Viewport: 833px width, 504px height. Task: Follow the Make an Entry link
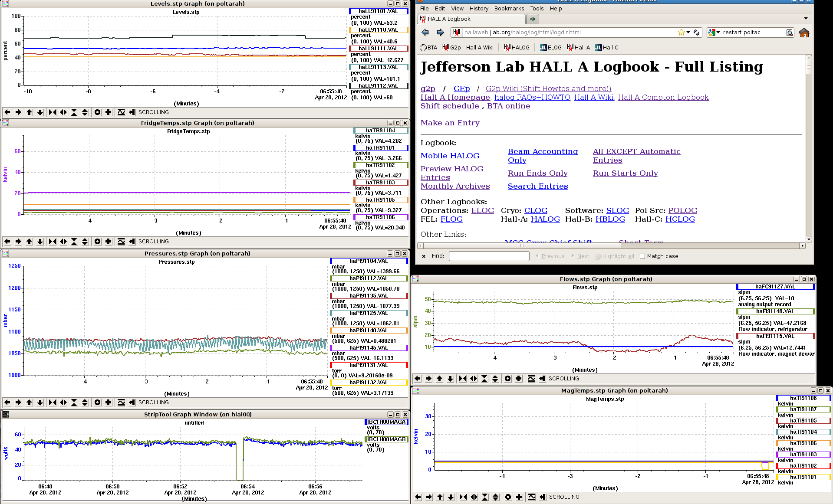click(x=450, y=123)
